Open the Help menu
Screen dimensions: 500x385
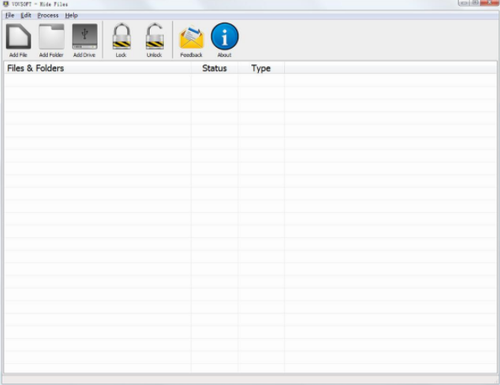tap(71, 15)
